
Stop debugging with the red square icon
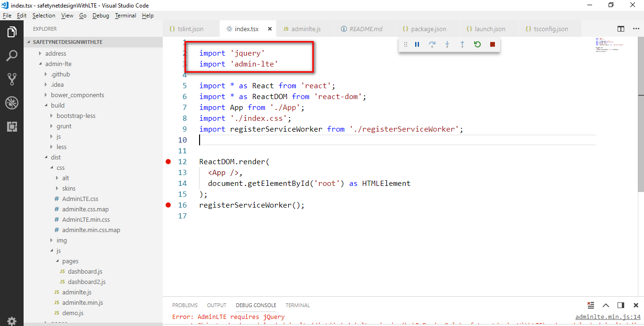[x=492, y=44]
